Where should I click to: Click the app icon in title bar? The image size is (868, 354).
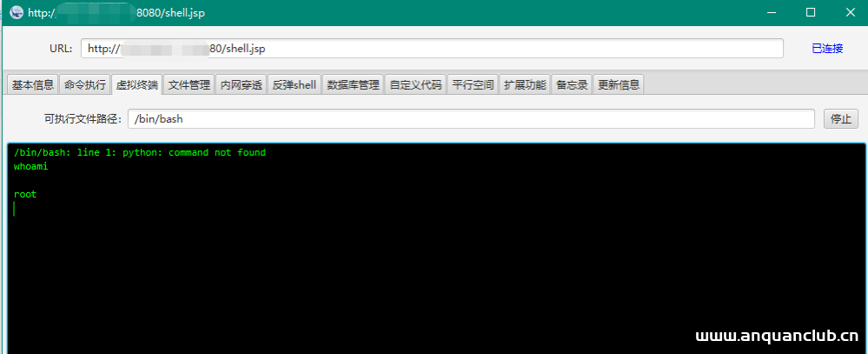(15, 13)
